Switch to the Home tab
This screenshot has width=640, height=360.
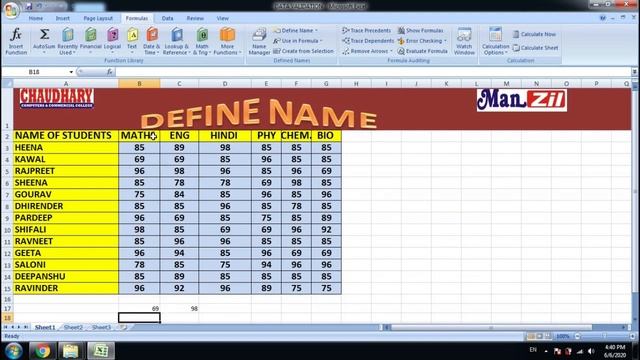coord(36,18)
